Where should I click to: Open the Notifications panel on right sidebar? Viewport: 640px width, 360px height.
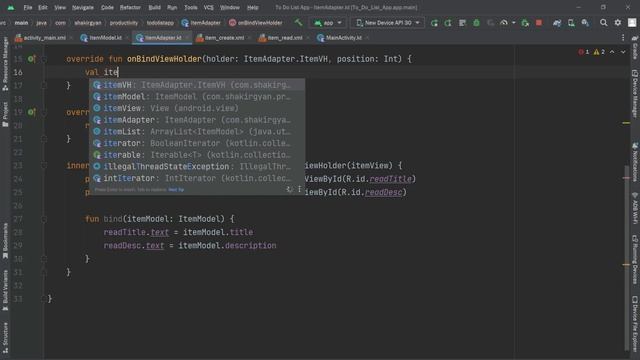(635, 162)
